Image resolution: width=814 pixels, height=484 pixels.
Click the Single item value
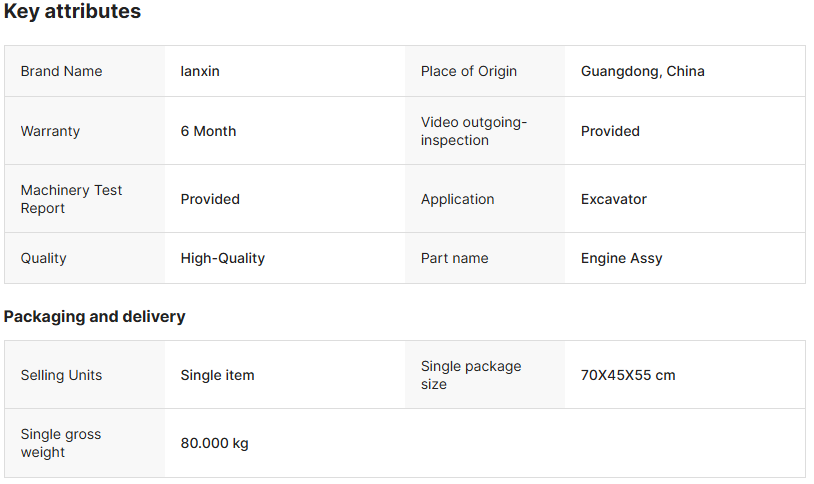[217, 375]
